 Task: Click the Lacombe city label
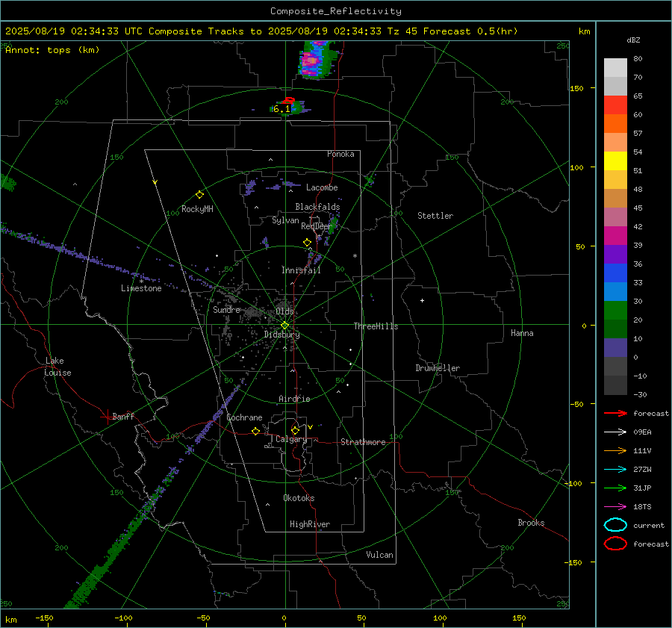322,187
